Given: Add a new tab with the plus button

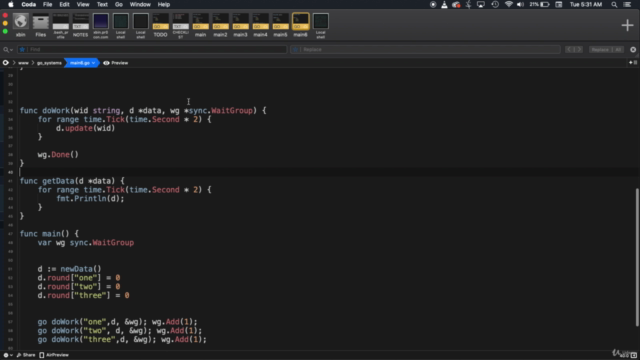Looking at the screenshot, I should 627,25.
